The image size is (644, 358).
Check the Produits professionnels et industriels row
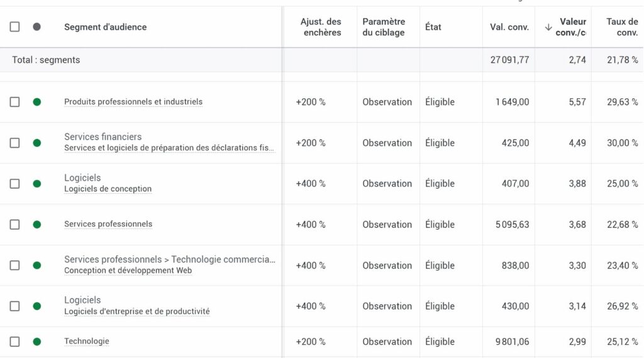tap(14, 102)
